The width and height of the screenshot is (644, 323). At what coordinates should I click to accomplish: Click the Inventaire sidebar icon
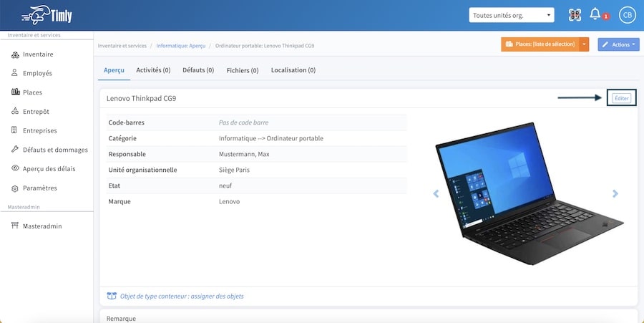[15, 54]
